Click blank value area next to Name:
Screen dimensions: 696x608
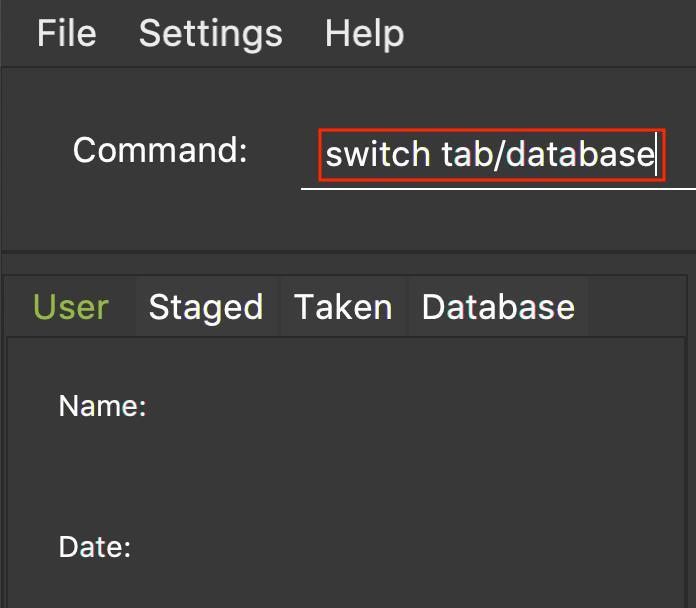pyautogui.click(x=413, y=406)
